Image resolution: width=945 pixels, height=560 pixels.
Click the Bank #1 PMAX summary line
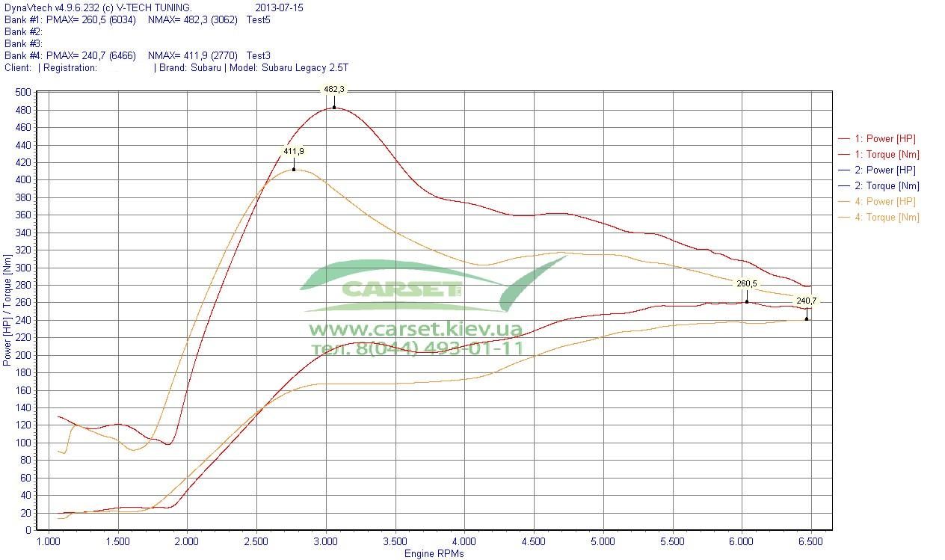pos(138,19)
